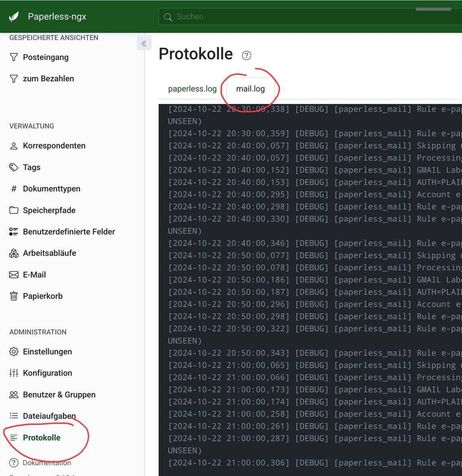
Task: Open Benutzerdefinierte Felder page
Action: point(69,232)
